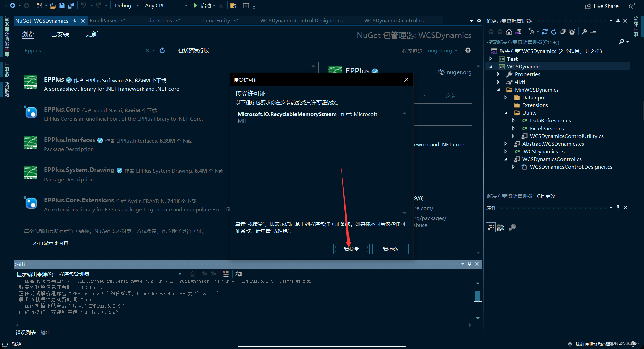Click show all files icon in Solution Explorer

[572, 32]
